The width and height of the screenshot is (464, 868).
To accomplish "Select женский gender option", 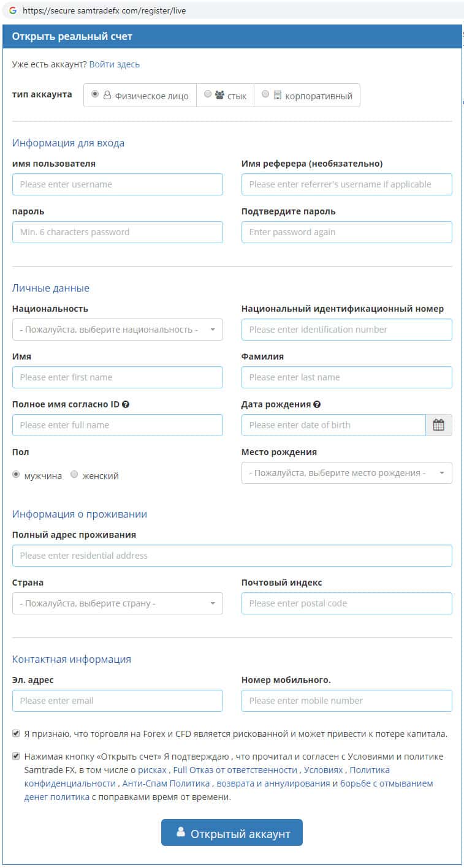I will point(74,475).
